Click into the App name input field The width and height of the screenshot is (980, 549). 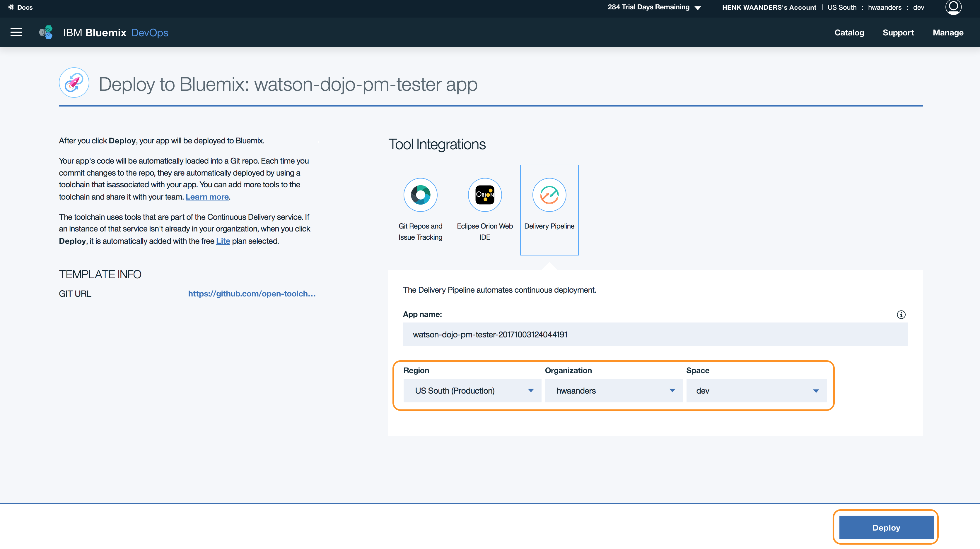655,334
